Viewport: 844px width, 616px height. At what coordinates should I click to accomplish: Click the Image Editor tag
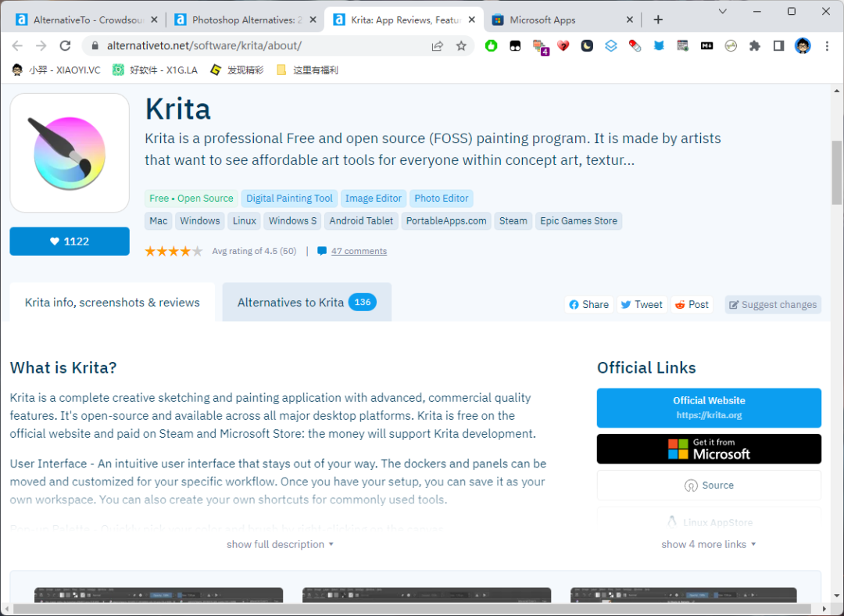tap(373, 198)
